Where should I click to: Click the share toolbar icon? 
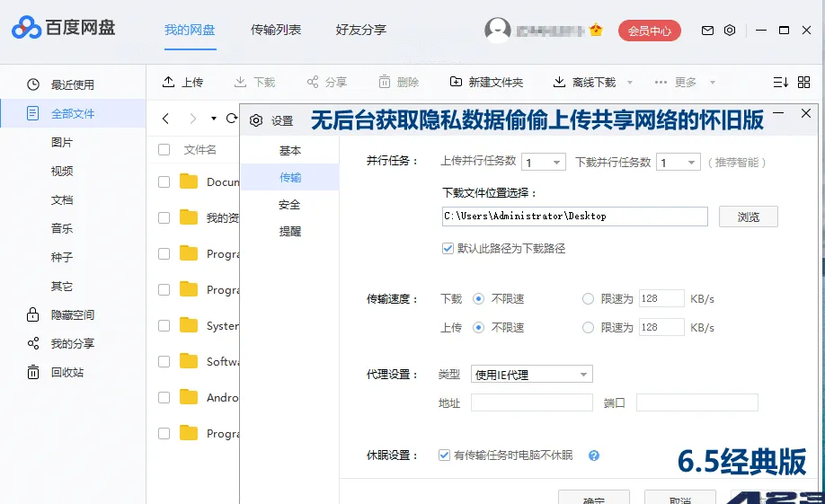(x=313, y=82)
